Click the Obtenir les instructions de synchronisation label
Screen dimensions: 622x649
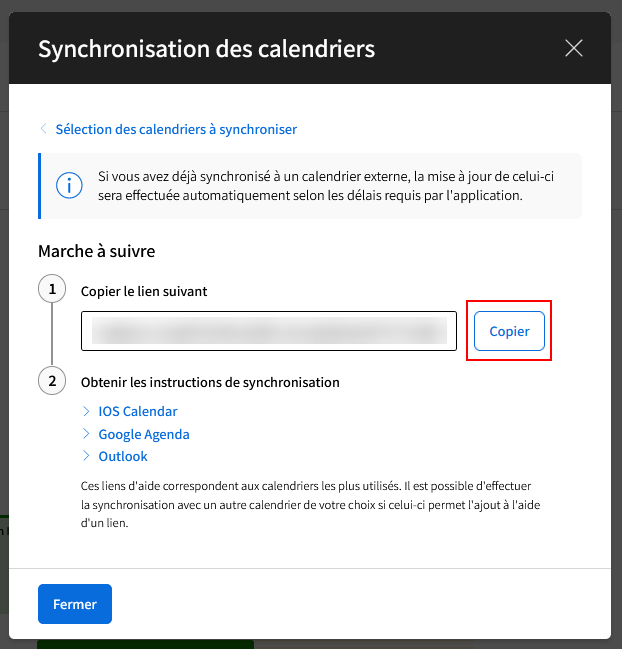[x=210, y=382]
